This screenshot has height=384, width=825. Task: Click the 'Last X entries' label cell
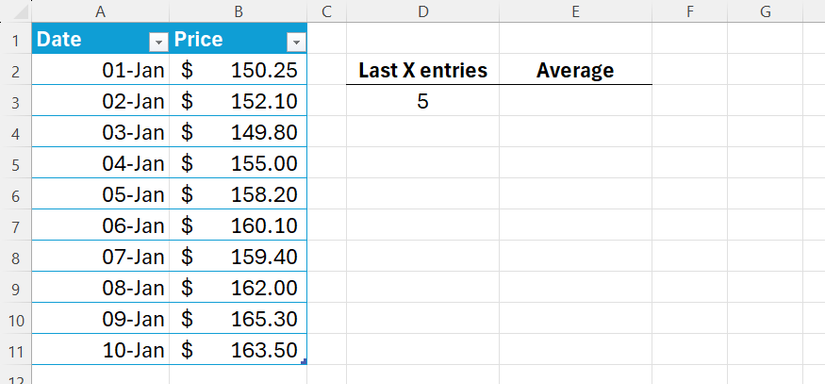click(x=423, y=69)
